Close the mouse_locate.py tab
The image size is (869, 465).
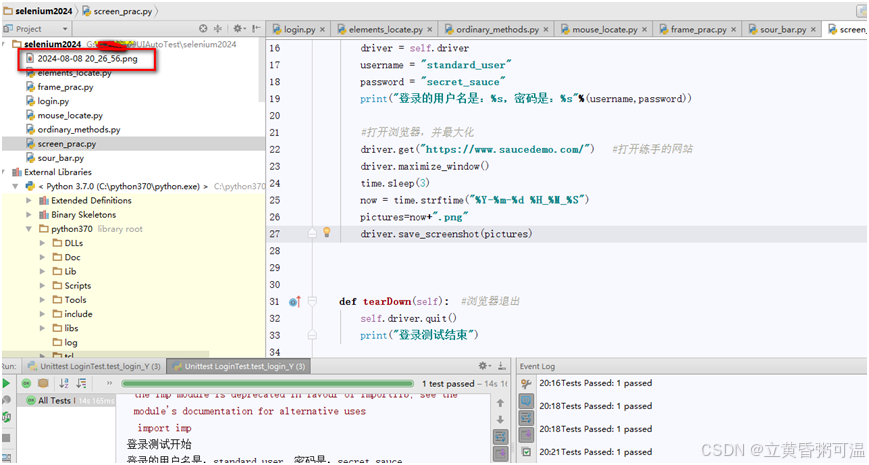pyautogui.click(x=645, y=29)
